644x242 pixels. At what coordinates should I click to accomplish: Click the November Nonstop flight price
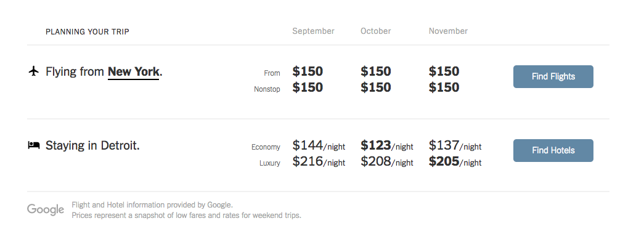444,87
